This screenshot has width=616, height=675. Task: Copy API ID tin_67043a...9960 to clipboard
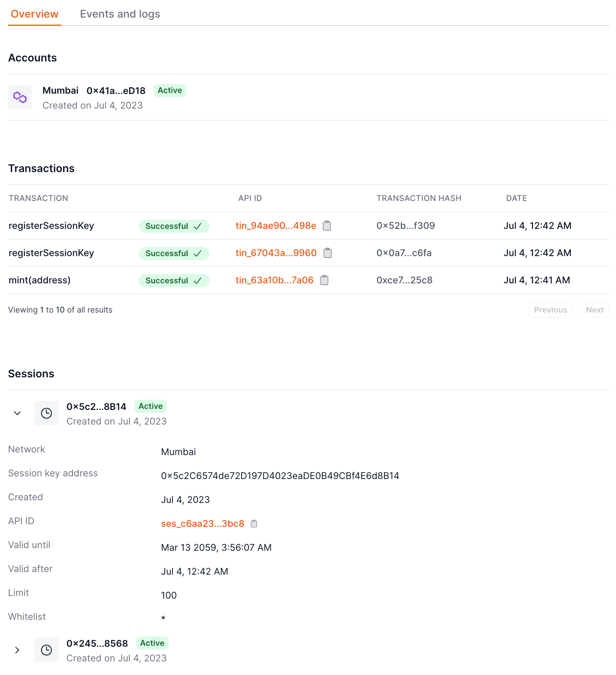[328, 253]
